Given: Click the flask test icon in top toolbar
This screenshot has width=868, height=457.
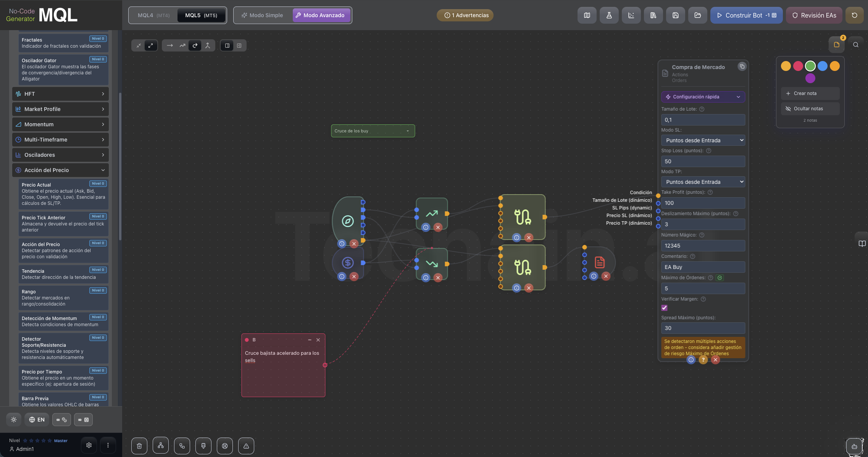Looking at the screenshot, I should click(609, 15).
